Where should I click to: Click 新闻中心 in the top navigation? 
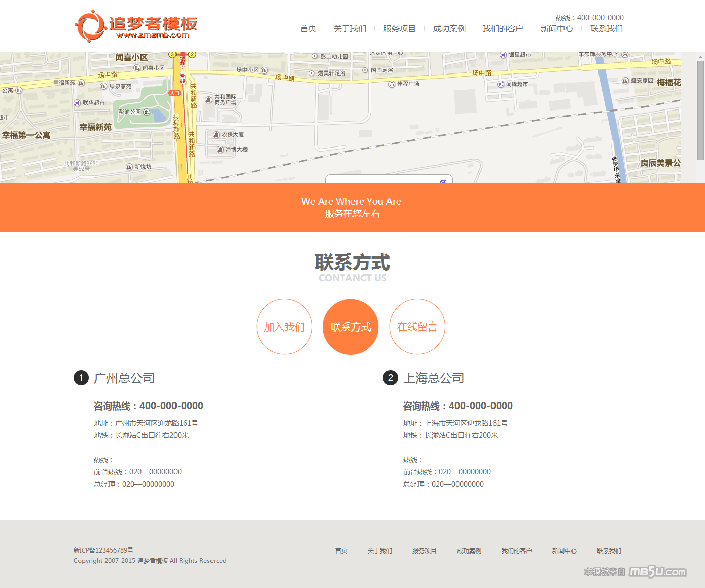(x=557, y=29)
